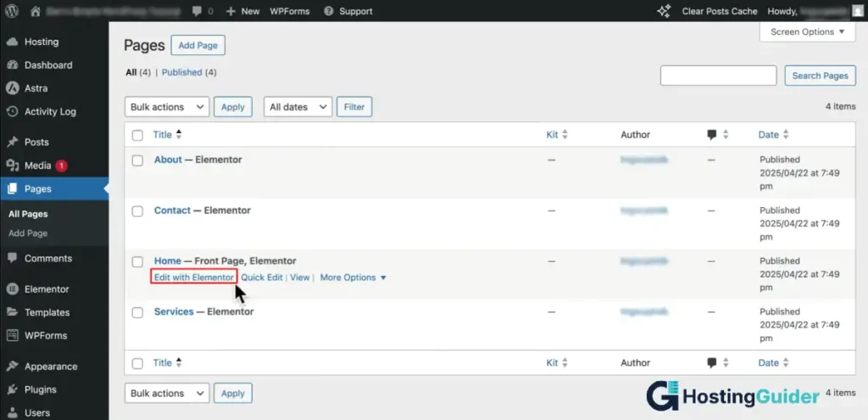Sort pages by Kit column in header

click(x=557, y=135)
